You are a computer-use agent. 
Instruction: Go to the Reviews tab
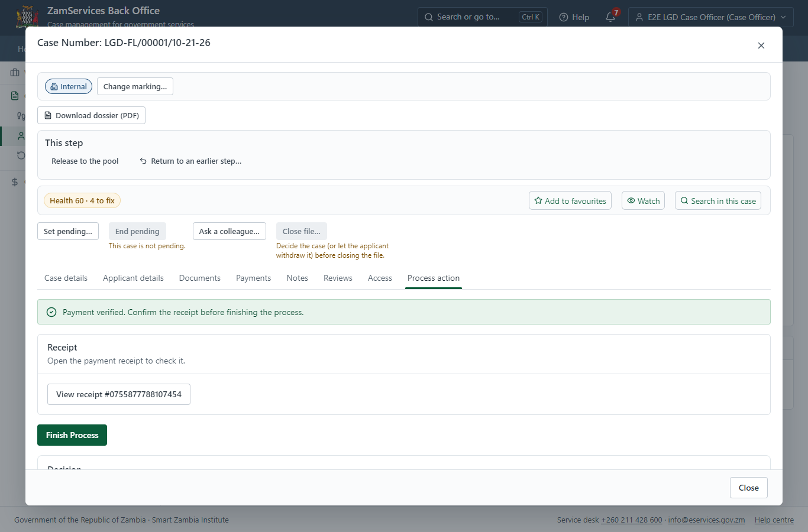click(x=338, y=278)
